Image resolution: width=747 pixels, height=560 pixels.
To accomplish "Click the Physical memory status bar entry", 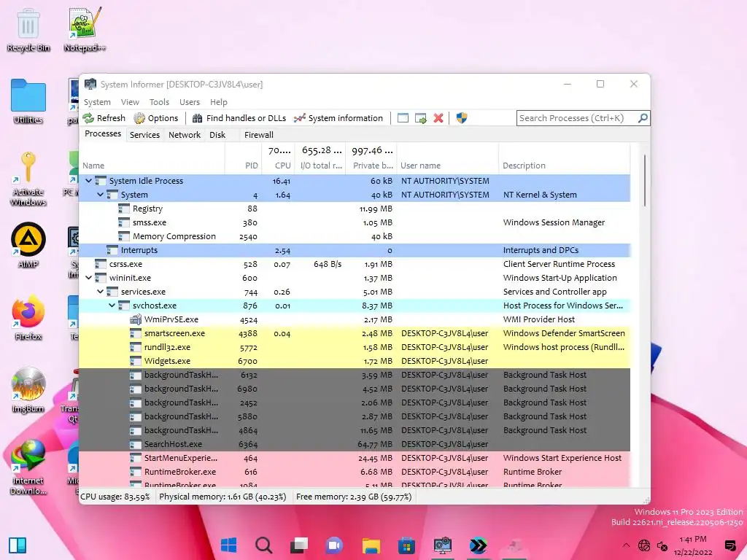I will tap(222, 497).
